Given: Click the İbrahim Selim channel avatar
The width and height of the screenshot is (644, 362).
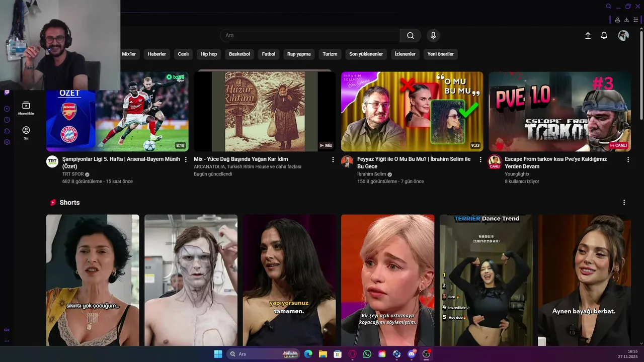Looking at the screenshot, I should [x=347, y=161].
